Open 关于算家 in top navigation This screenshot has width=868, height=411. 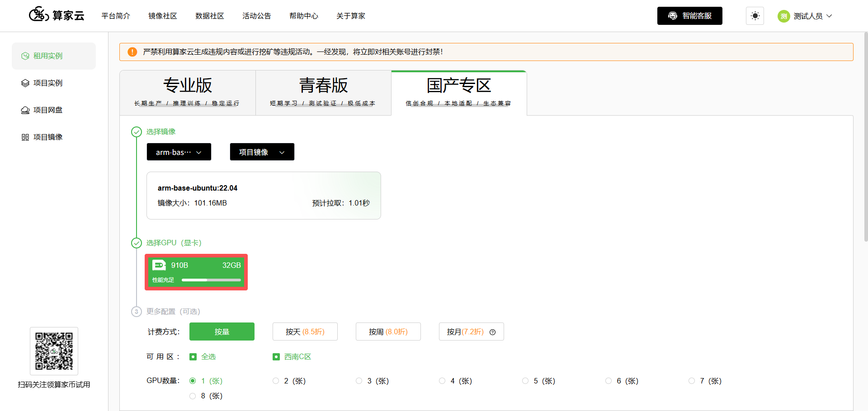tap(351, 16)
